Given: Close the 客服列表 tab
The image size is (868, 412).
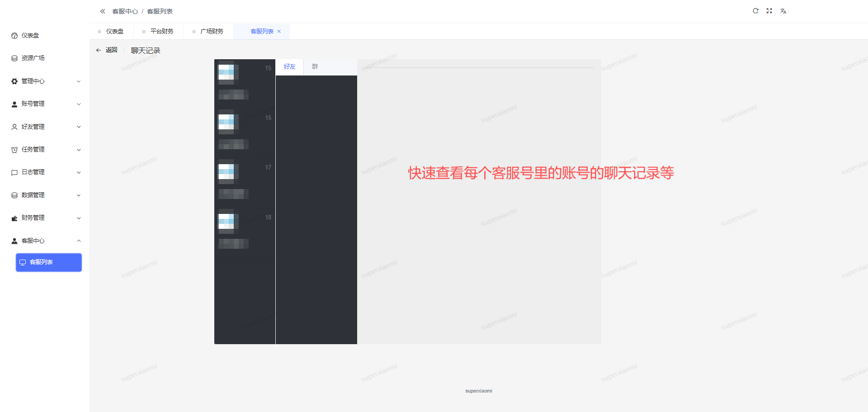Looking at the screenshot, I should coord(279,32).
